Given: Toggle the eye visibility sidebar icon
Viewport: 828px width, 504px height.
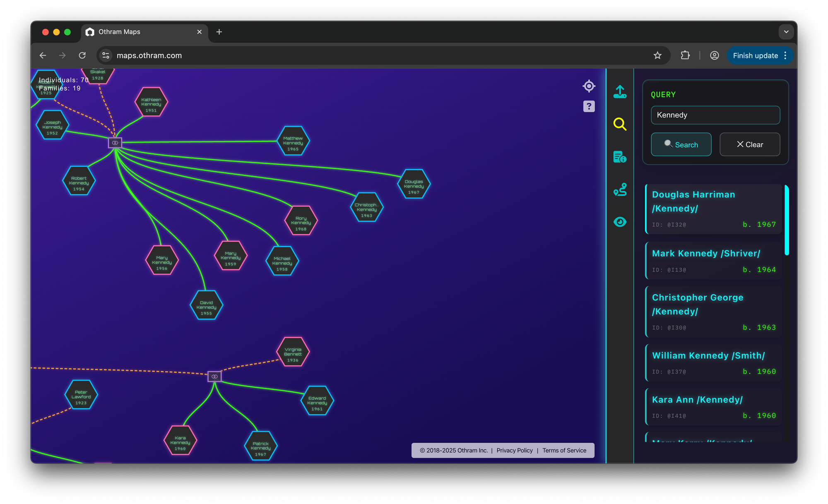Looking at the screenshot, I should pyautogui.click(x=620, y=222).
